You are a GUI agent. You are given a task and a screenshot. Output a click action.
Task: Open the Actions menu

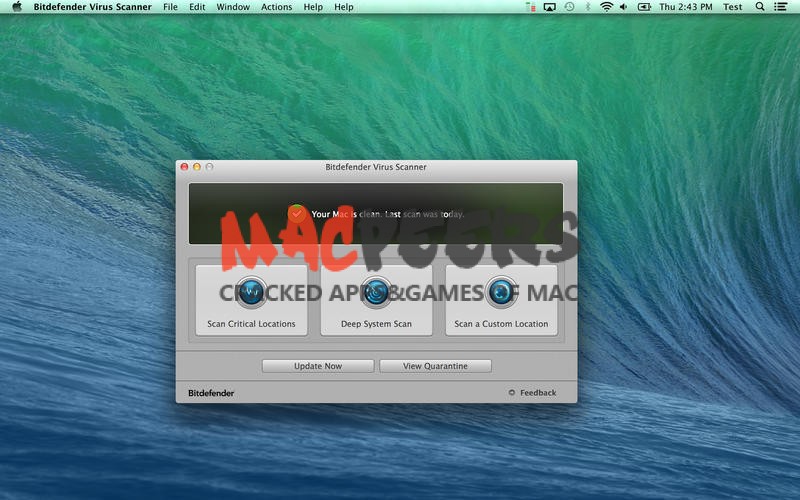pos(276,7)
